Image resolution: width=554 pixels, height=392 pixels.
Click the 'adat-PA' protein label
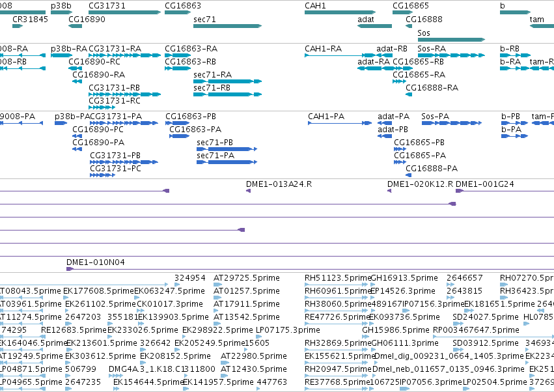pyautogui.click(x=394, y=117)
